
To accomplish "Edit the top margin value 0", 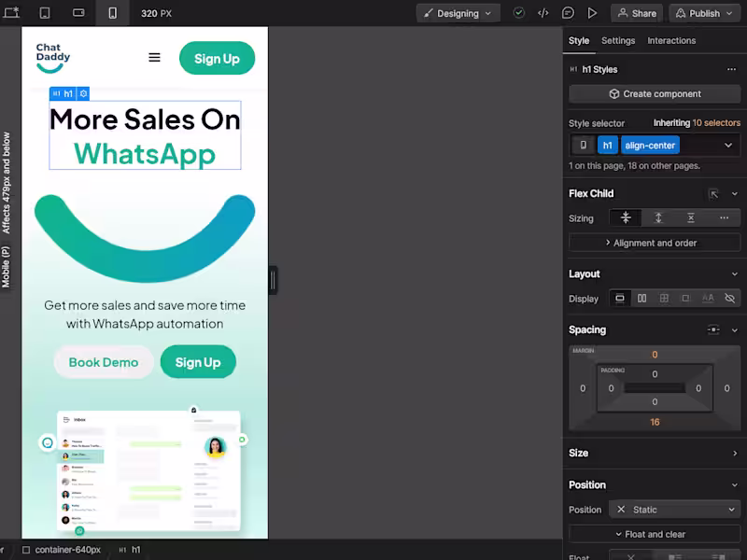I will 655,355.
